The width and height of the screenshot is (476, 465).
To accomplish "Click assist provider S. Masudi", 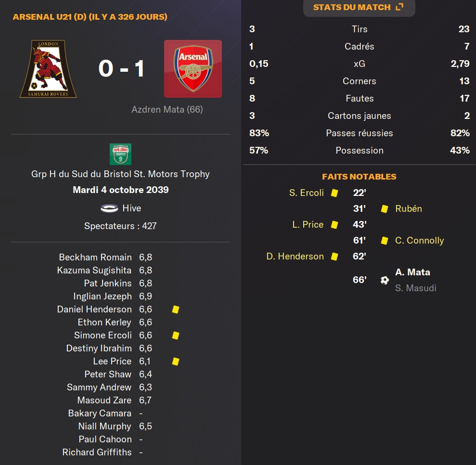I will (x=415, y=288).
